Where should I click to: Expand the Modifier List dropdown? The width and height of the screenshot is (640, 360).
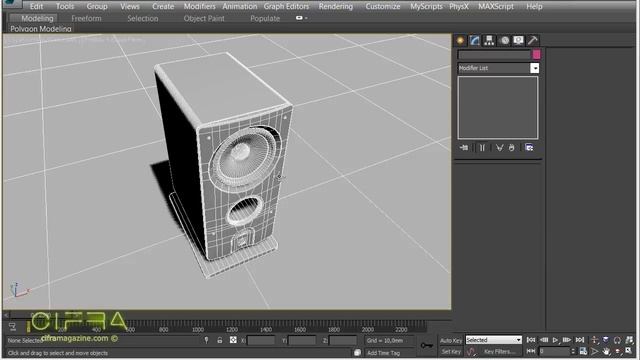(535, 68)
